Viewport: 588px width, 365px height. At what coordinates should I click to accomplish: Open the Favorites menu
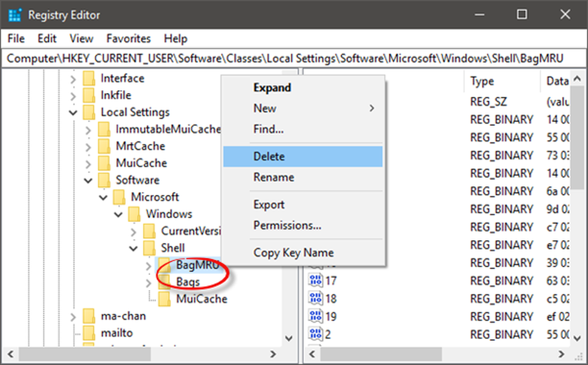coord(129,39)
